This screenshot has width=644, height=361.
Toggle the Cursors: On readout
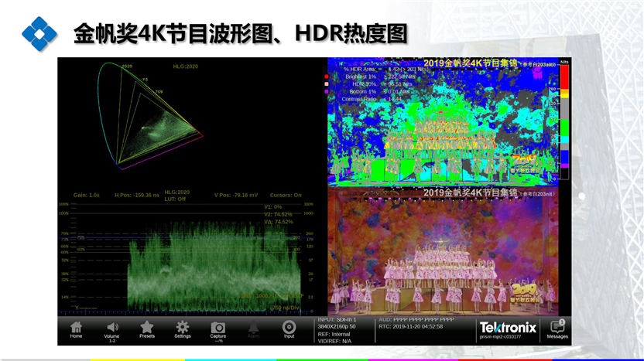(x=286, y=195)
